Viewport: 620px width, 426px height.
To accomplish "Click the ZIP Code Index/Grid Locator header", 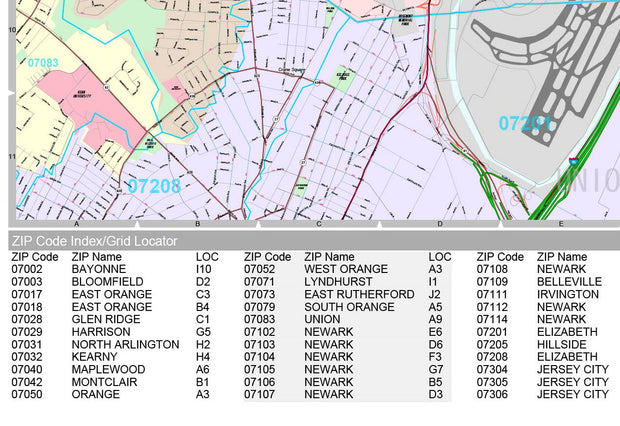I will click(94, 241).
